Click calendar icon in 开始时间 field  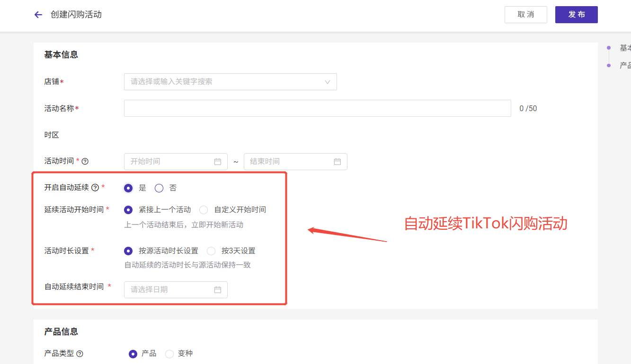[218, 162]
